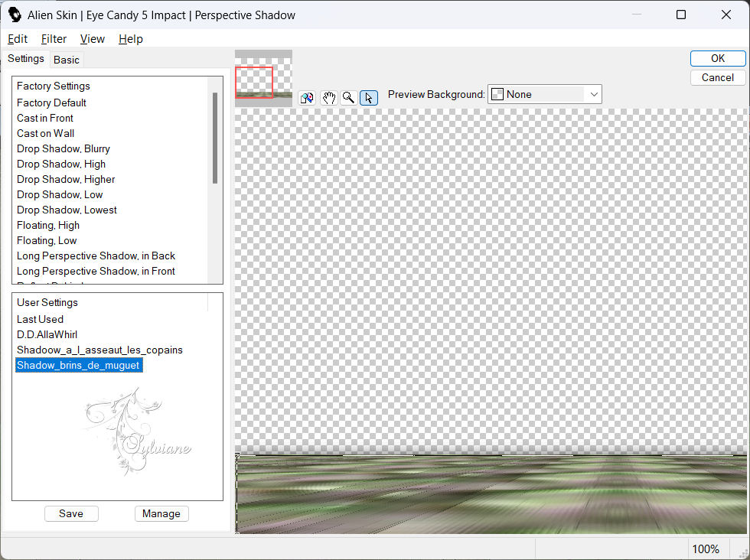Click the navigator thumbnail preview
Screen dimensions: 750x560
tap(263, 78)
